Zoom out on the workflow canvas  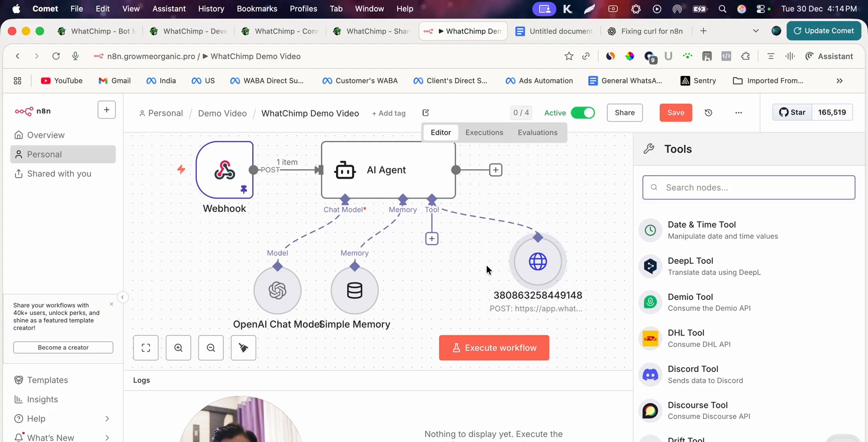[211, 348]
